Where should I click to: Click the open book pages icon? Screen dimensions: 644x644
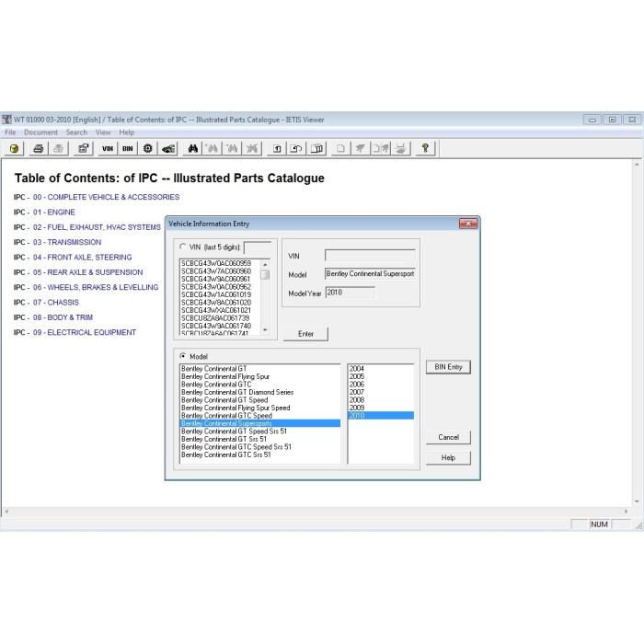click(317, 149)
